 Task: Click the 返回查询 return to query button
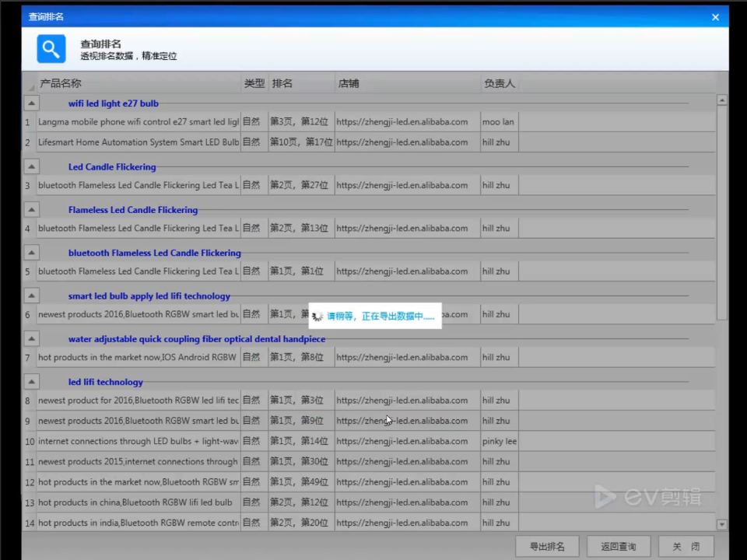pyautogui.click(x=619, y=546)
